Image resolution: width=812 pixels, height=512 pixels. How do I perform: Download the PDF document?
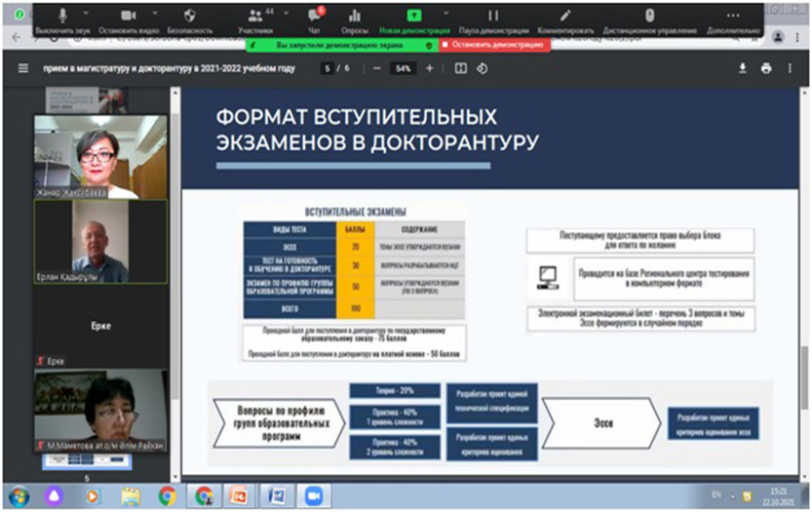[742, 69]
